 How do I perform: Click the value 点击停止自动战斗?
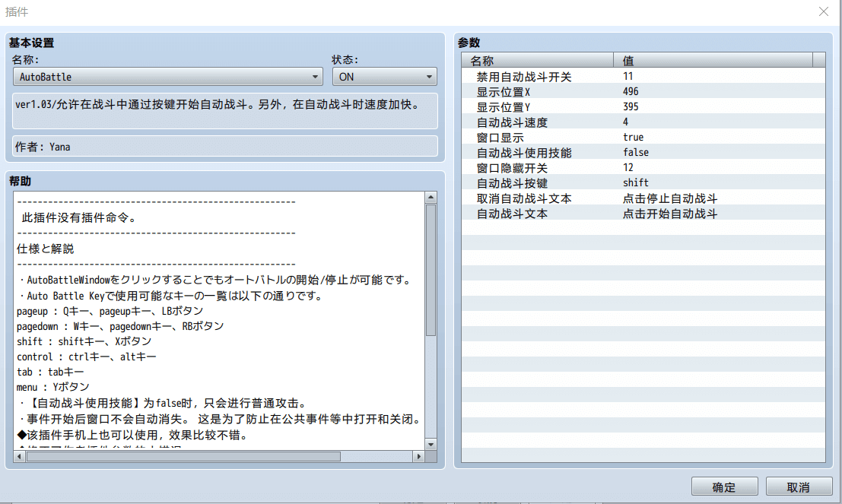point(669,198)
